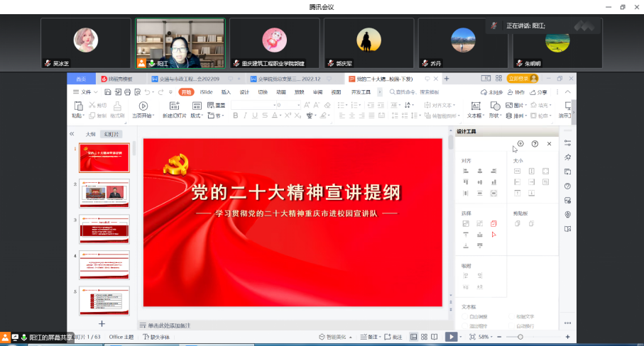
Task: Switch to slide sorter view icon
Action: point(424,337)
